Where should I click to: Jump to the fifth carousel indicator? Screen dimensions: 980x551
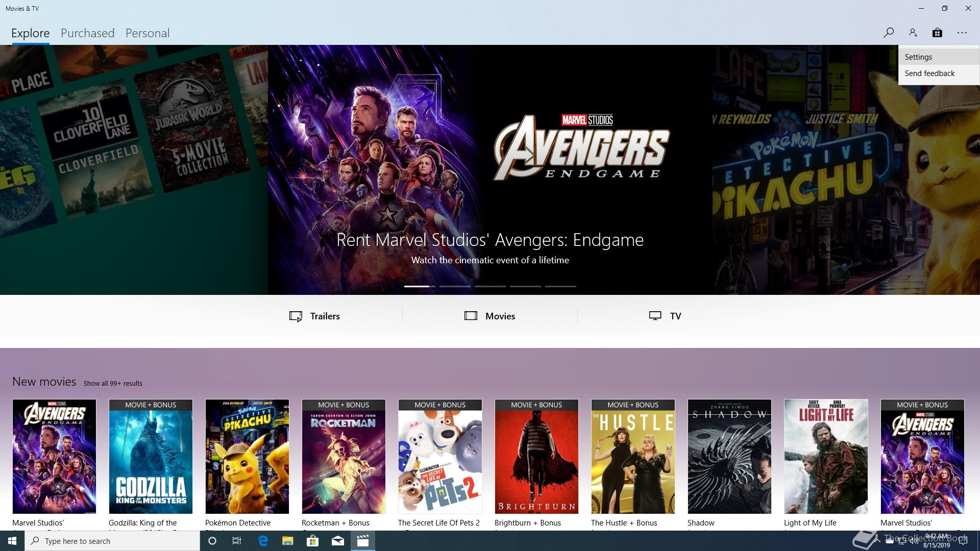(x=560, y=286)
